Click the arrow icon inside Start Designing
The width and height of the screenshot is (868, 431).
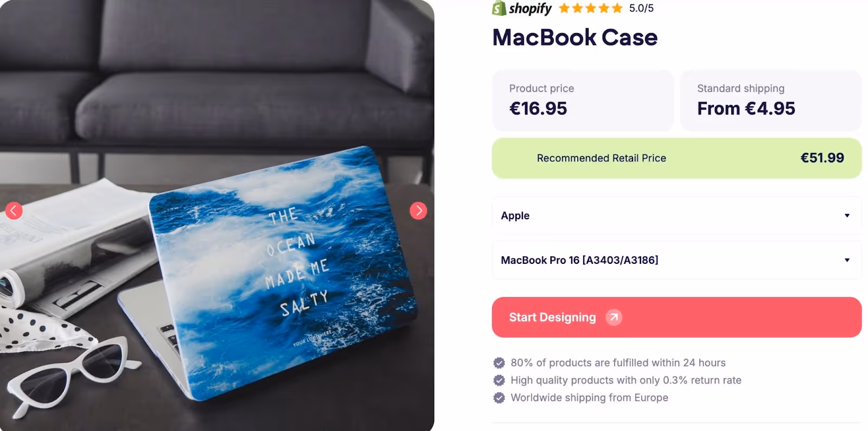coord(614,317)
